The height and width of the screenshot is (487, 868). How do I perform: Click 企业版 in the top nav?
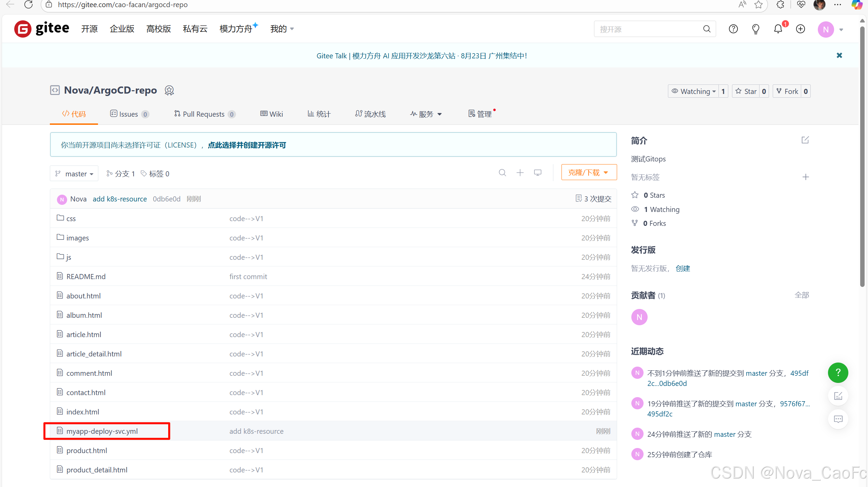coord(122,29)
